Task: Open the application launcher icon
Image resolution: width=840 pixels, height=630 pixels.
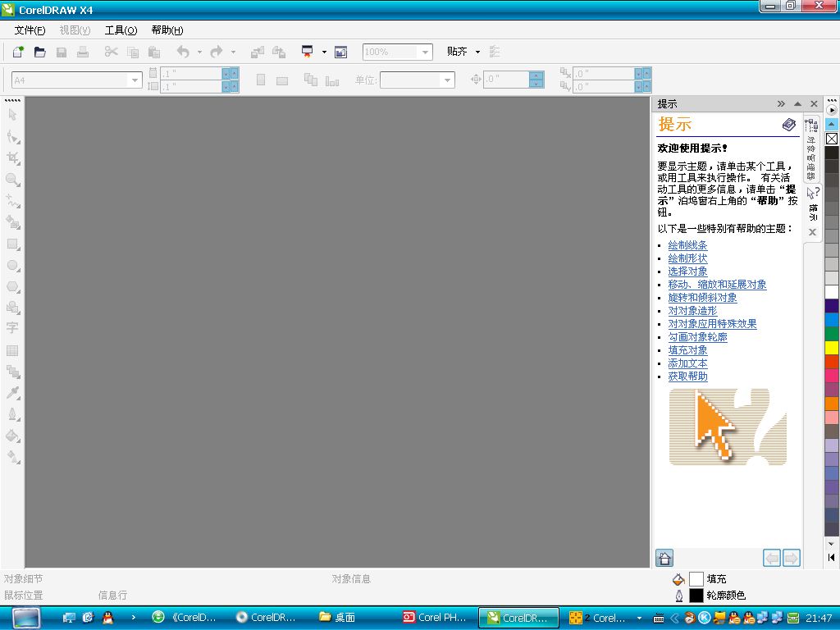Action: coord(307,52)
